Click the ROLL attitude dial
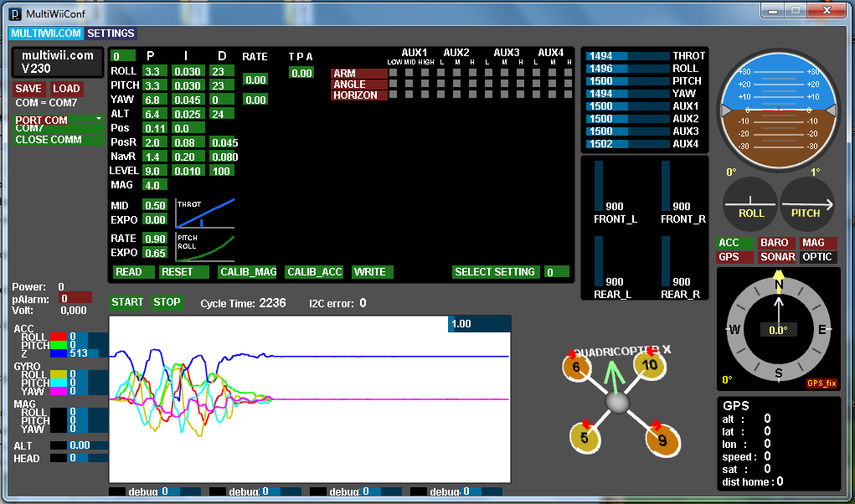This screenshot has height=504, width=855. 749,203
